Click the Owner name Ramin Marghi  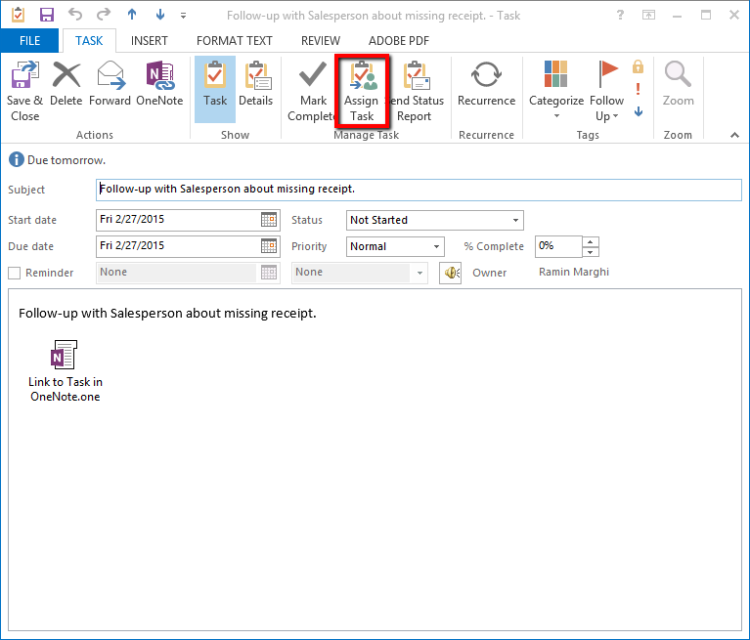pyautogui.click(x=574, y=272)
